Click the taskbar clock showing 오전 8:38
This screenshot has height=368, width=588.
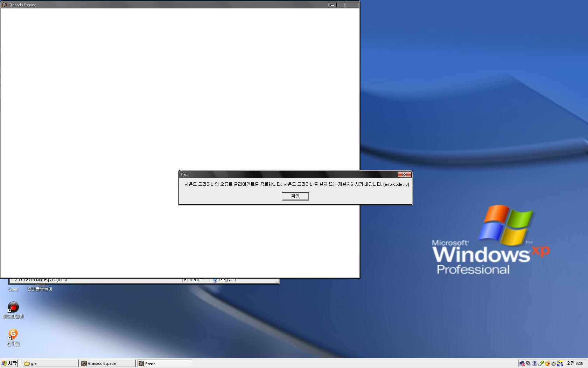[x=575, y=363]
